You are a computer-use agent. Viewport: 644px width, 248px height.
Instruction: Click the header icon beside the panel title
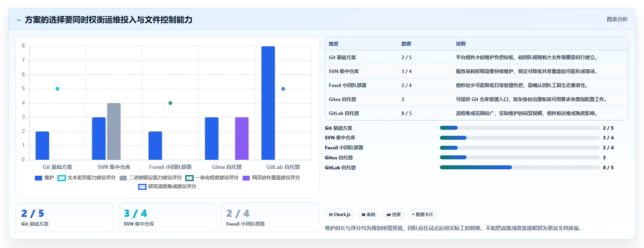(x=19, y=20)
